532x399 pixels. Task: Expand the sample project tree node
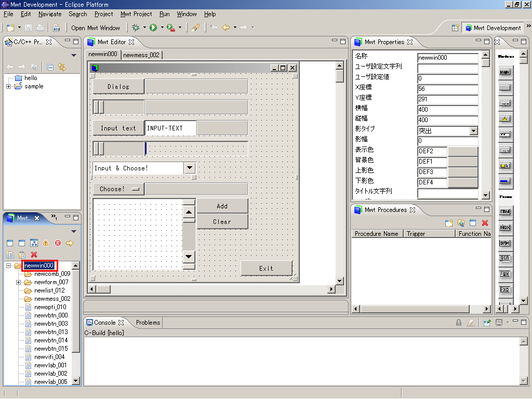(x=8, y=87)
